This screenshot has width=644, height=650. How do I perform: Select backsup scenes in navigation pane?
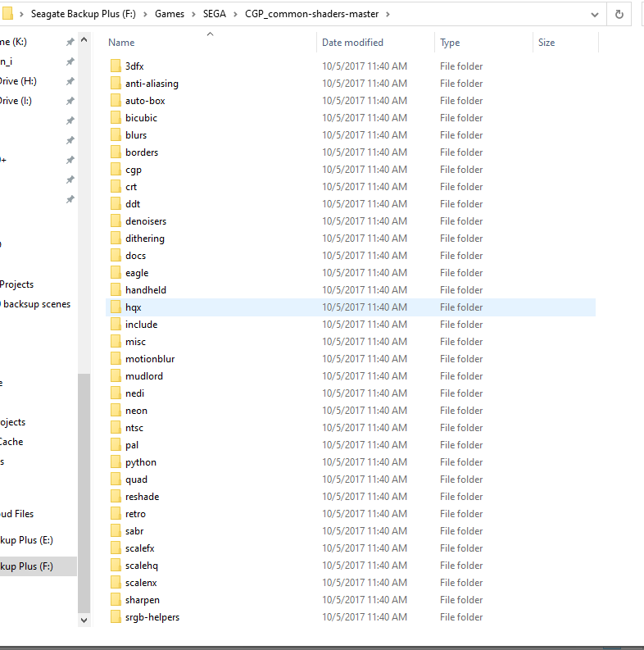(35, 304)
